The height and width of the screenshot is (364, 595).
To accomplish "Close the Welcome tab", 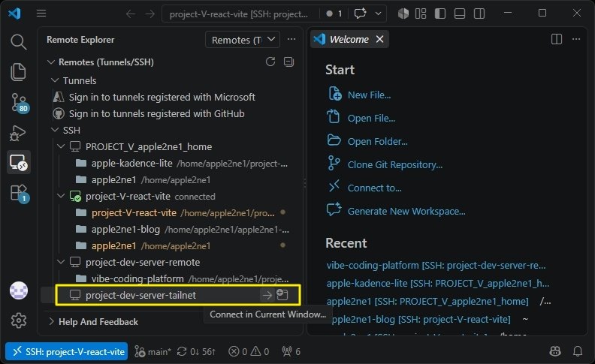I will pos(379,39).
